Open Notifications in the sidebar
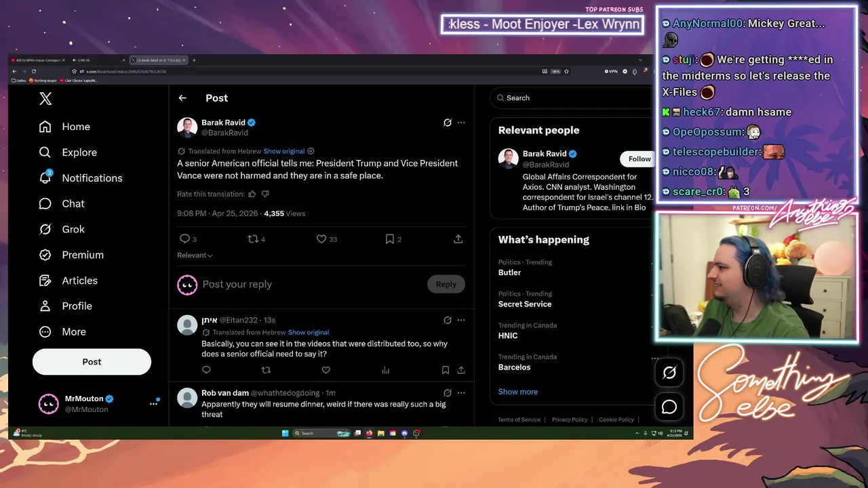 point(81,178)
